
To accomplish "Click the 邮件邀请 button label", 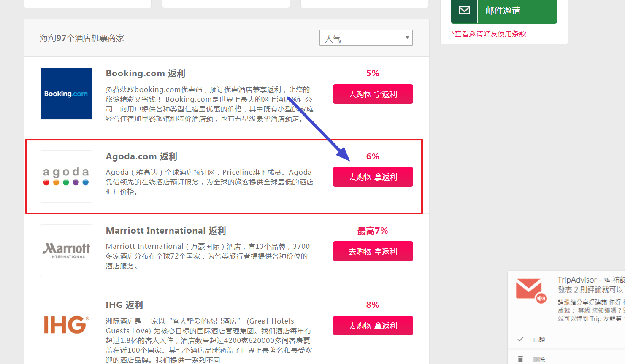I will click(503, 11).
